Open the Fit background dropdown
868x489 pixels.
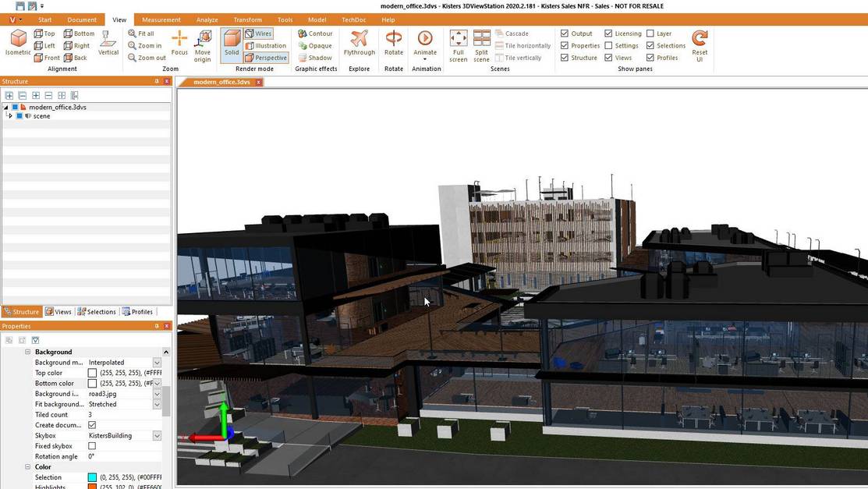158,404
